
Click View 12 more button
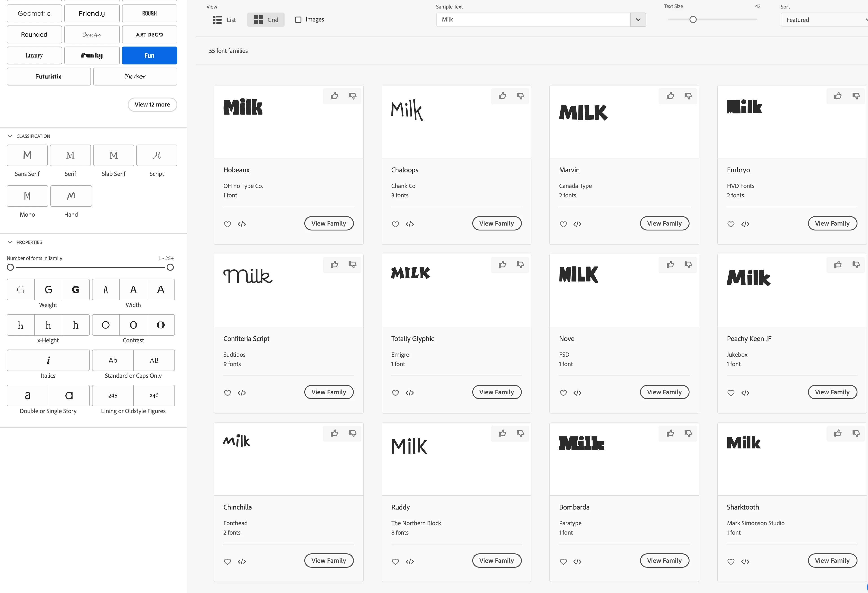pyautogui.click(x=152, y=105)
